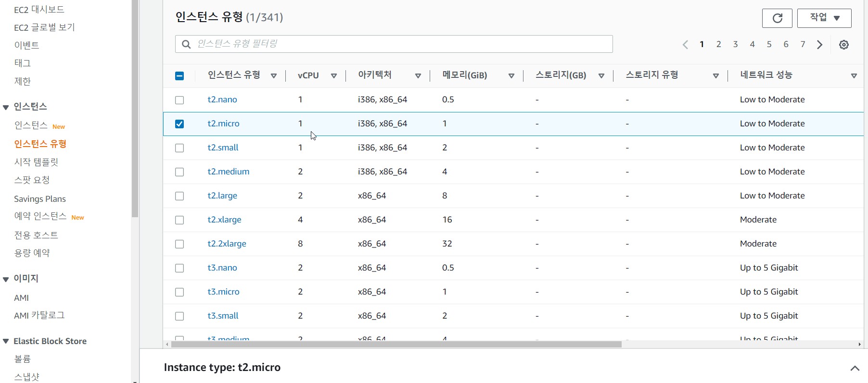Open table preferences gear icon
This screenshot has width=868, height=383.
[844, 45]
